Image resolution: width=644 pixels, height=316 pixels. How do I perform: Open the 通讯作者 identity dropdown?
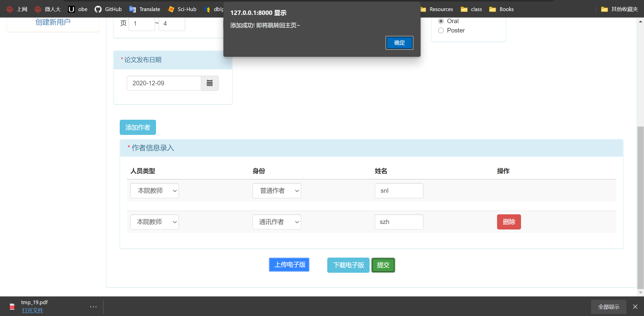pos(277,222)
